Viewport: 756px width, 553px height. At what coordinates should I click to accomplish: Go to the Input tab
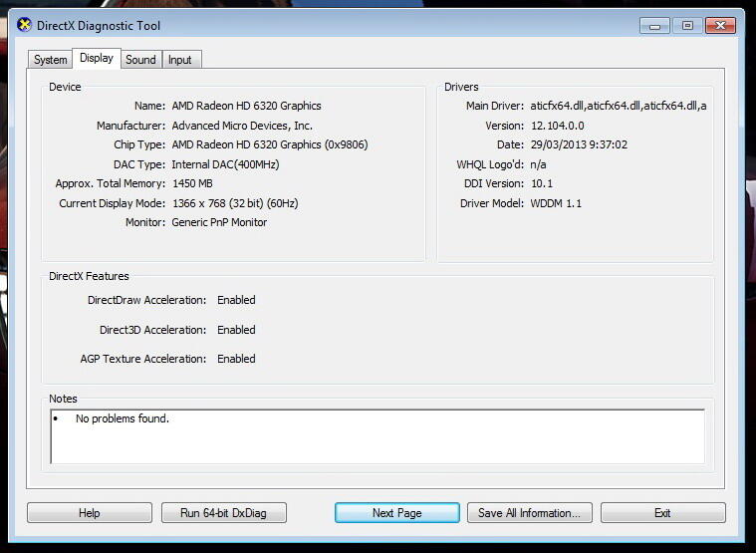[180, 60]
